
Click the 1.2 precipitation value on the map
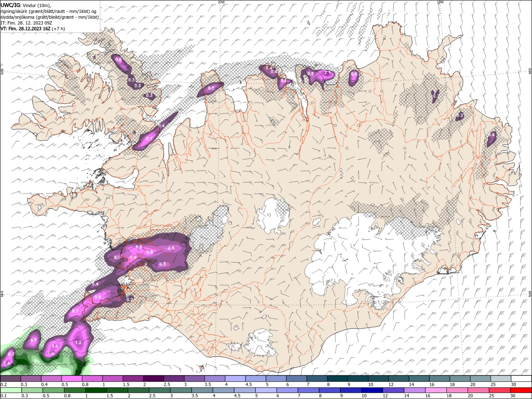[x=78, y=342]
